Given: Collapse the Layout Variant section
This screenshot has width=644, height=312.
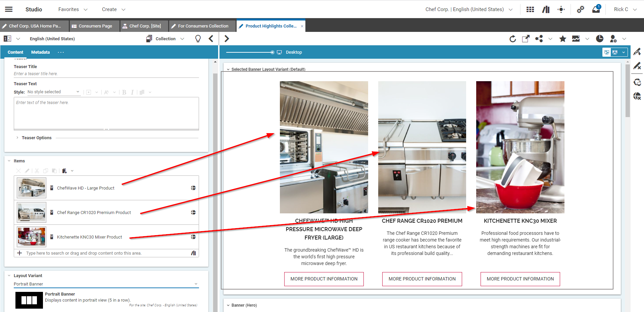Looking at the screenshot, I should [x=9, y=276].
